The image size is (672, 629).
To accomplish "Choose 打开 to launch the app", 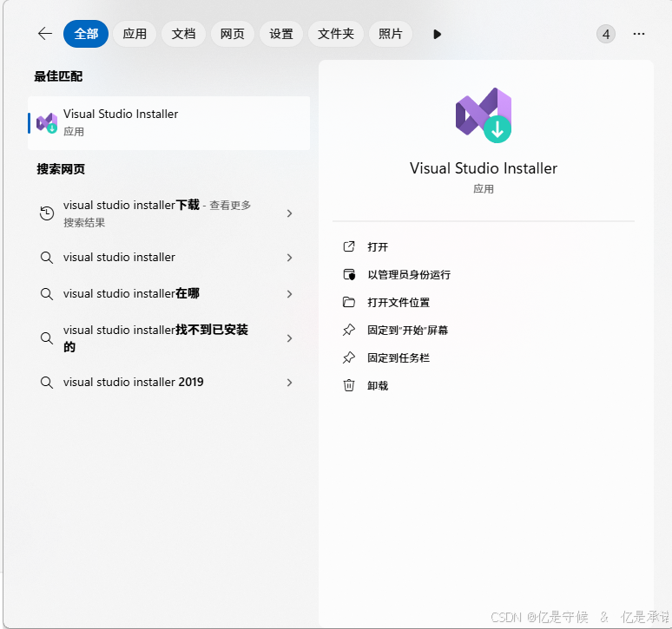I will (378, 247).
